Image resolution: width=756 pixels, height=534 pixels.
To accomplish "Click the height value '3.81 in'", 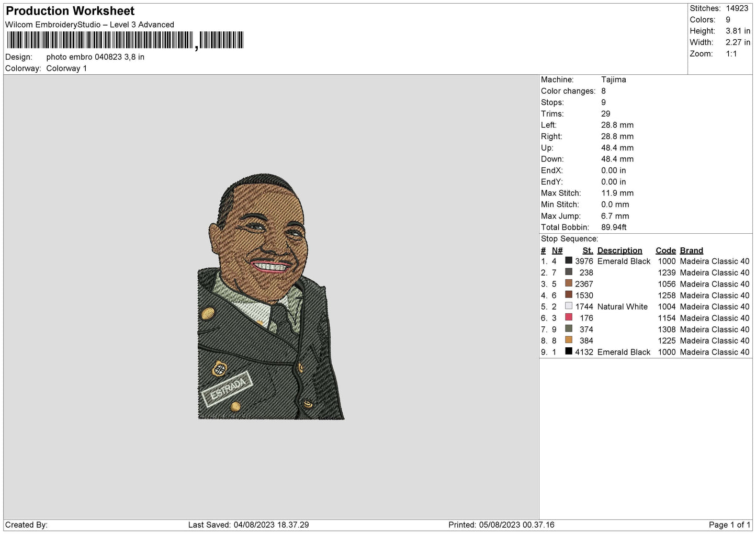I will [x=738, y=31].
